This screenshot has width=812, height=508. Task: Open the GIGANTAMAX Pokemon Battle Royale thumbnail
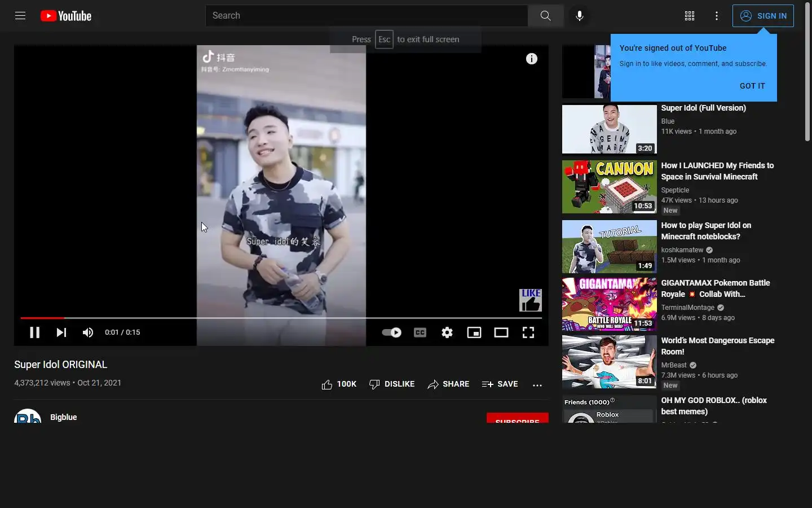(x=610, y=304)
